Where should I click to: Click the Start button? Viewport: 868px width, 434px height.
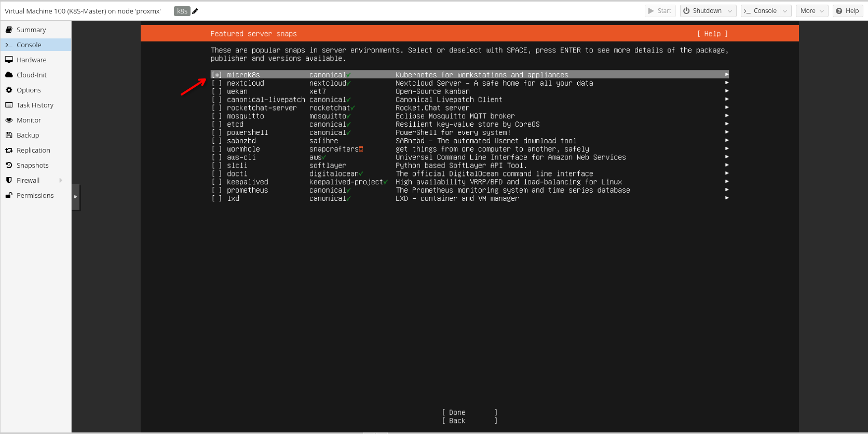pyautogui.click(x=660, y=11)
